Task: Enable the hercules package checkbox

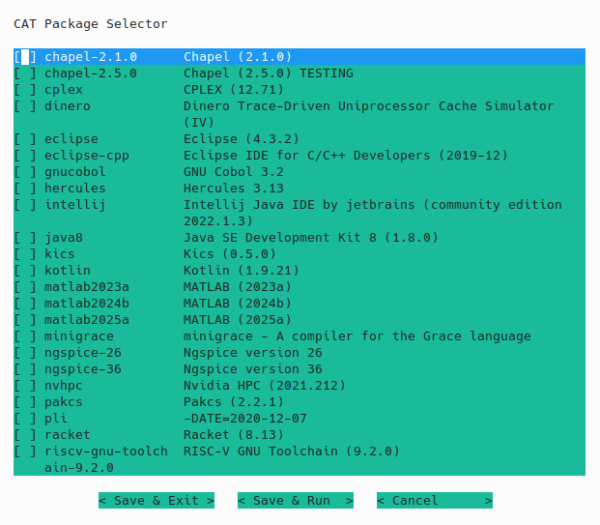Action: point(25,188)
